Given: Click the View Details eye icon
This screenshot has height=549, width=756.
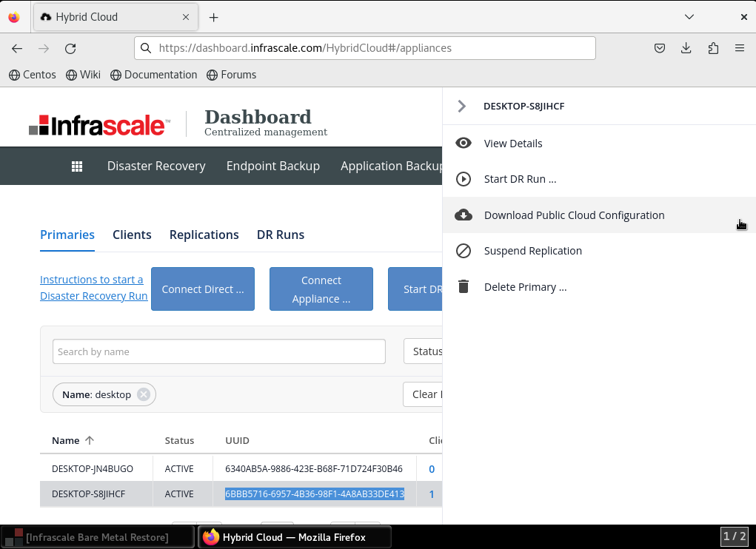Looking at the screenshot, I should pyautogui.click(x=464, y=144).
